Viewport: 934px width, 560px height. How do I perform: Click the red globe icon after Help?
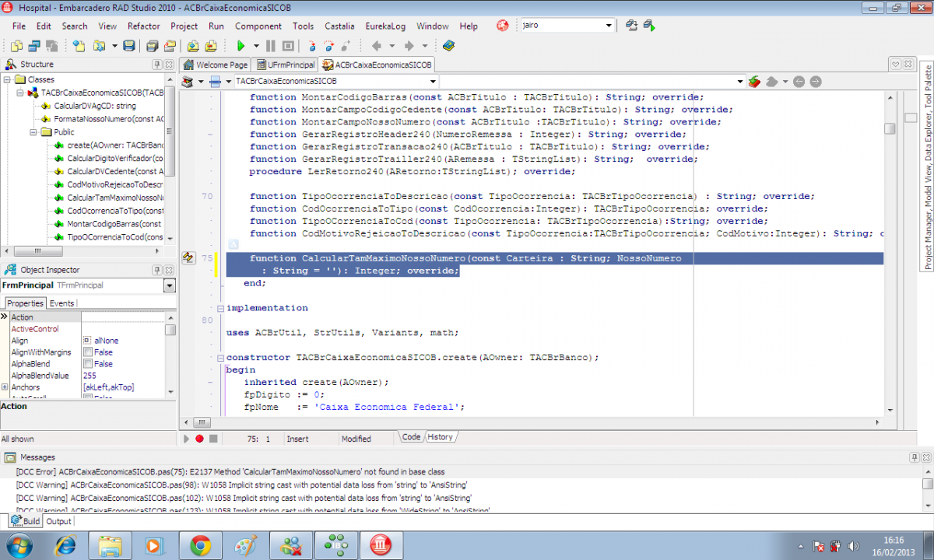[503, 26]
